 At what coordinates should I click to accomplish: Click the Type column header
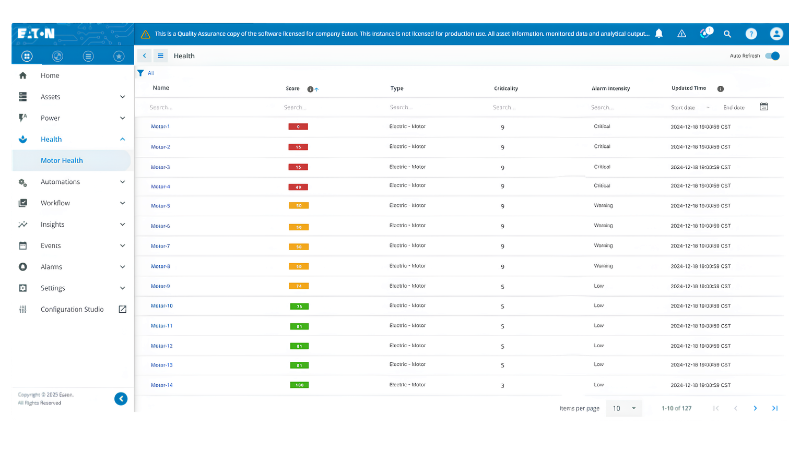(396, 88)
